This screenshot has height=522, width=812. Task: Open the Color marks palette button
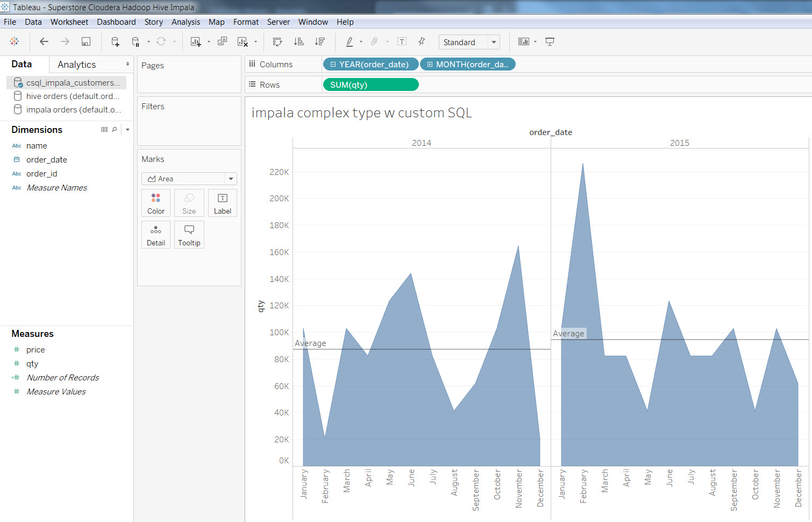156,203
